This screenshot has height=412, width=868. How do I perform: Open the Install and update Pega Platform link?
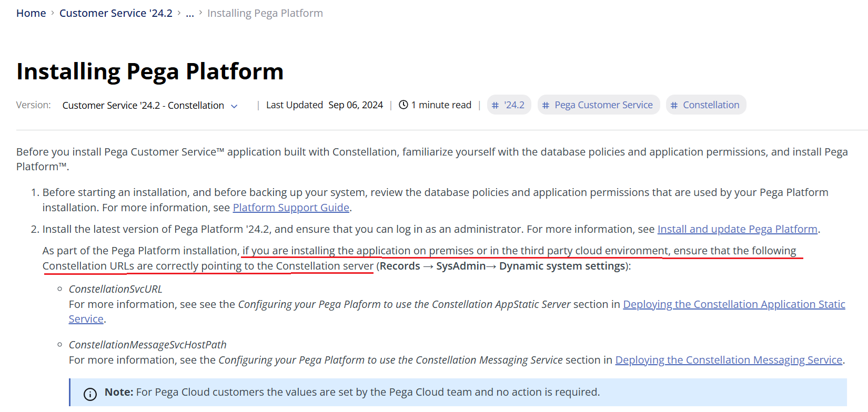point(737,229)
